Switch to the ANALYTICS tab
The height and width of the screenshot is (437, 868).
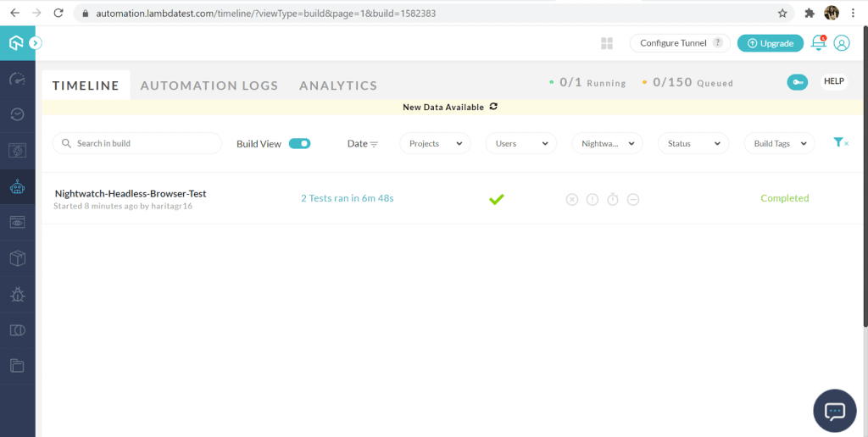[338, 86]
